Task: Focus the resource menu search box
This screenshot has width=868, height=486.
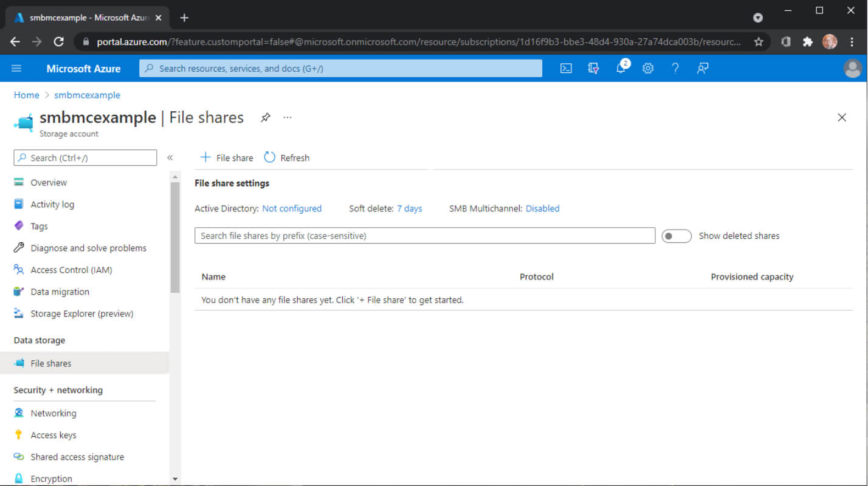Action: [85, 158]
